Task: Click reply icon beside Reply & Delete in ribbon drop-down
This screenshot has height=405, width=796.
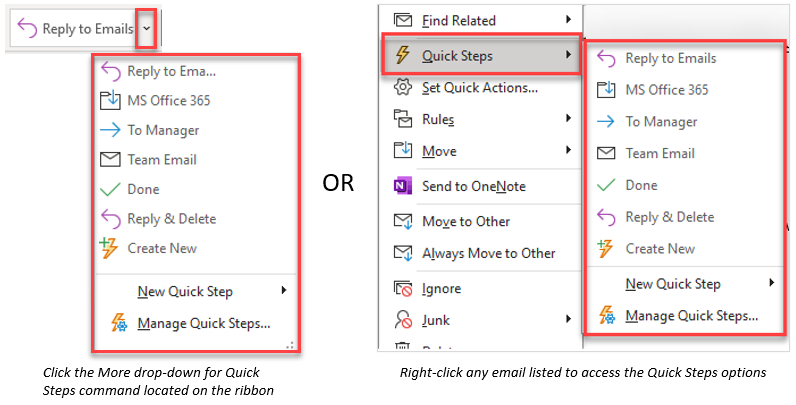Action: [110, 219]
